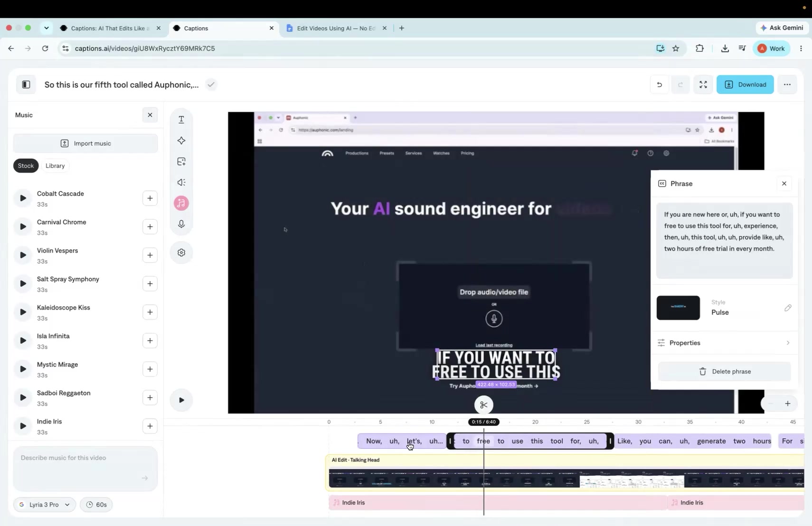Select the Stock music tab
The image size is (812, 526).
click(26, 166)
